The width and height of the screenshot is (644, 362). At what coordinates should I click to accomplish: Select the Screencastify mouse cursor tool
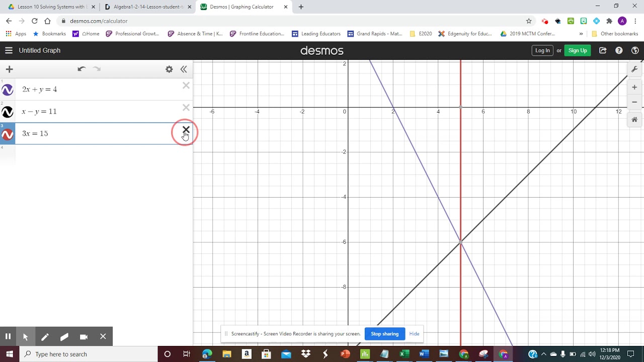point(25,336)
